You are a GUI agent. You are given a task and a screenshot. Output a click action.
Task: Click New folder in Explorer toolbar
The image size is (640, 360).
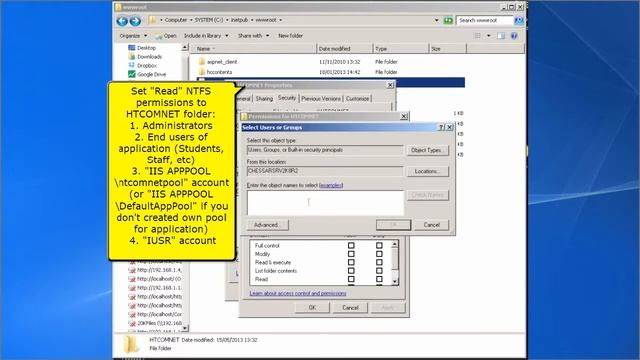pyautogui.click(x=291, y=36)
